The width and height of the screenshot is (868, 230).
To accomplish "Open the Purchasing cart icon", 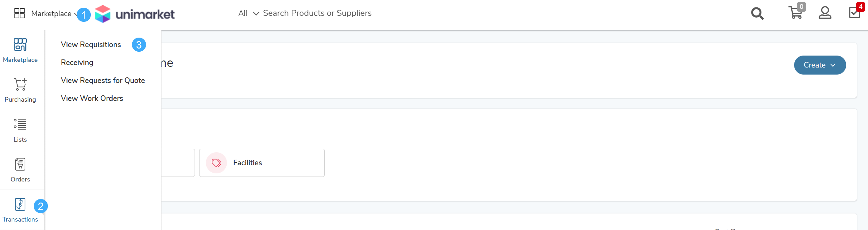I will [x=20, y=84].
